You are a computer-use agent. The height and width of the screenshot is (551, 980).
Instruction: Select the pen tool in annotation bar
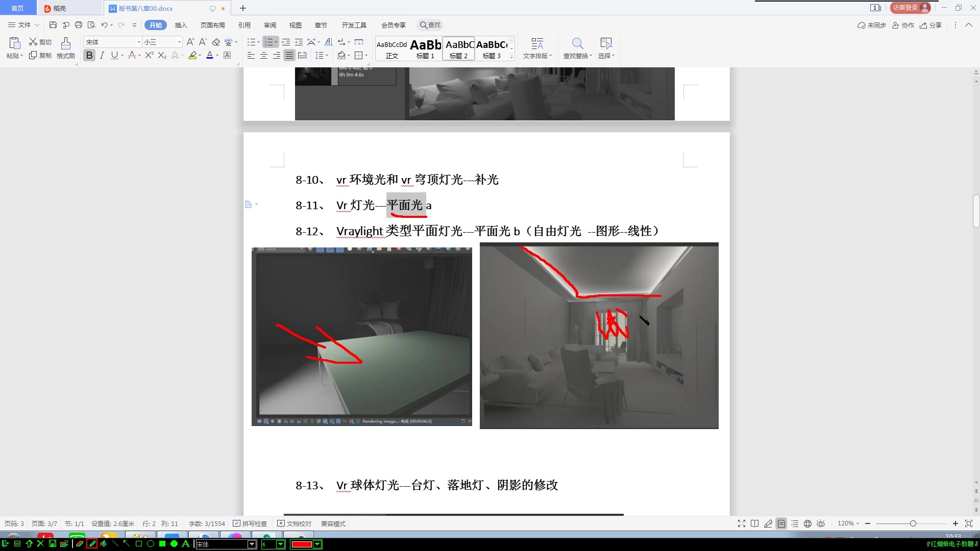92,544
